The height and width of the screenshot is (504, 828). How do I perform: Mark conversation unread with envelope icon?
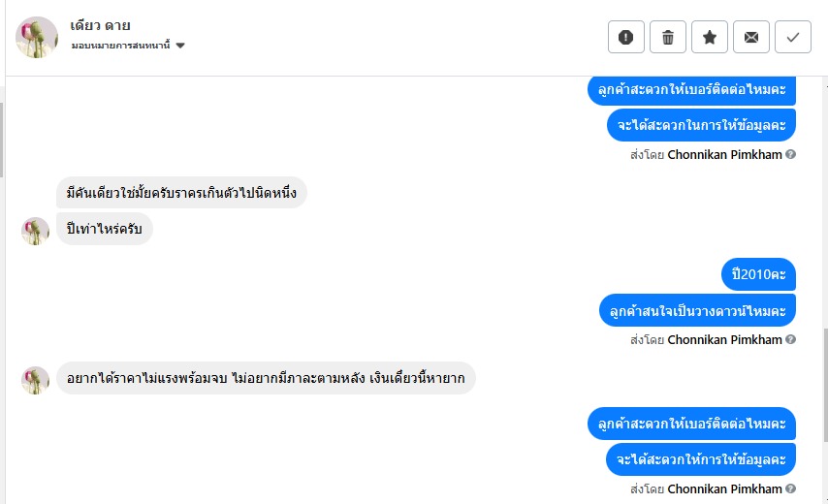click(750, 37)
